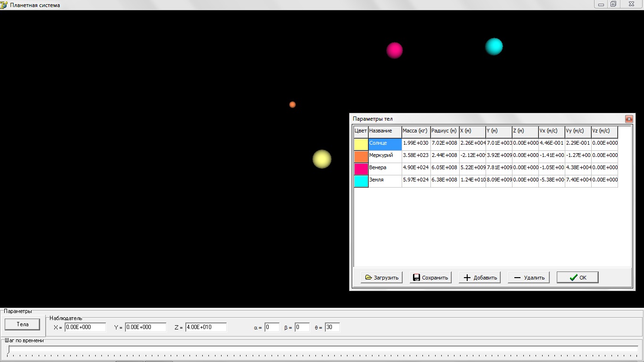The width and height of the screenshot is (644, 362).
Task: Click the Сохранить button with floppy icon
Action: [x=430, y=278]
